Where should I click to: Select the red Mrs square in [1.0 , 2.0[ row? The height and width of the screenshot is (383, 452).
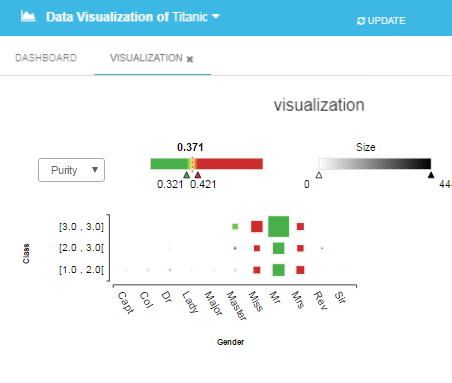[x=300, y=270]
